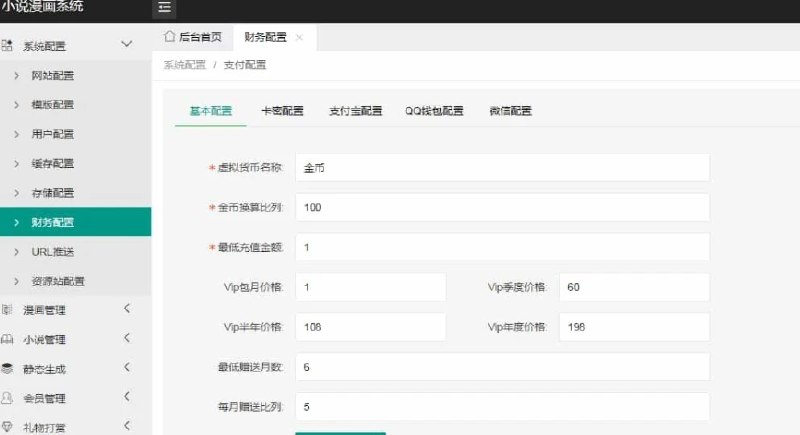Toggle the sidebar collapse hamburger icon

coord(164,7)
